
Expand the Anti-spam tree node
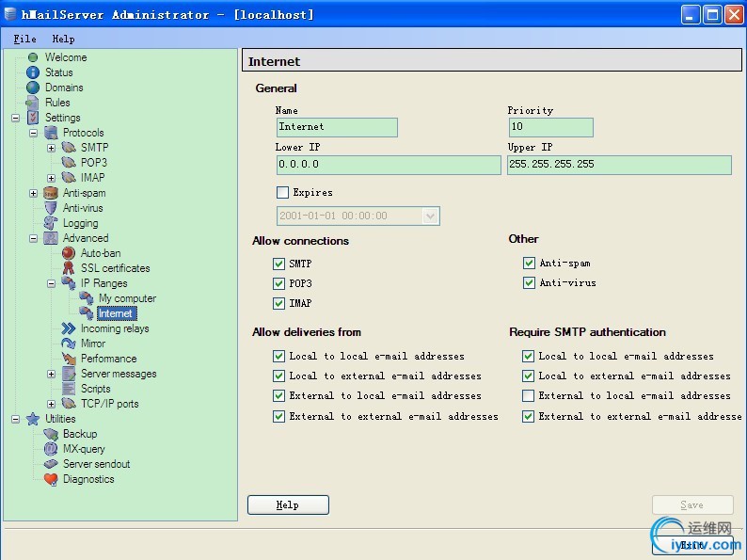click(33, 193)
